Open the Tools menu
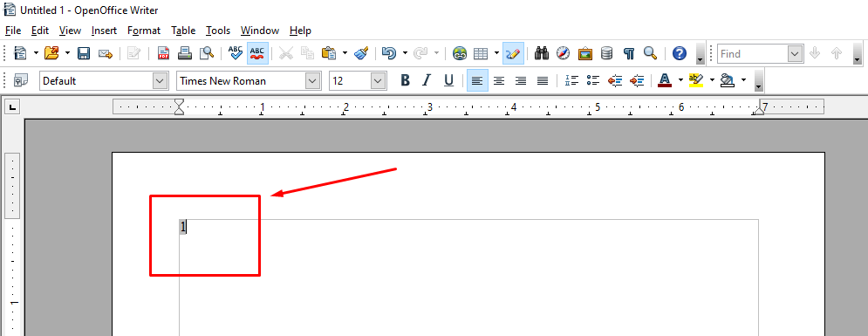The image size is (868, 336). (x=218, y=31)
